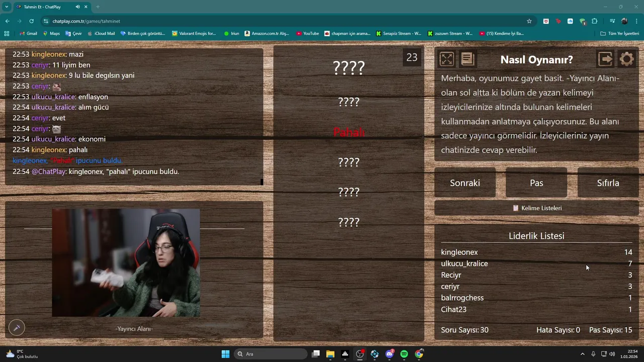Click the Sonraki button
Screen dimensions: 644x362
465,183
